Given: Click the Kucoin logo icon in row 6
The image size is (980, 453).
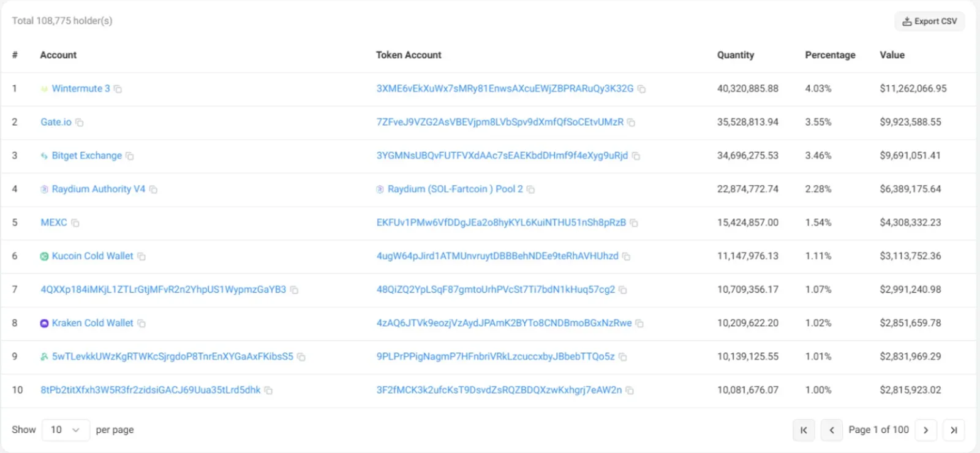Looking at the screenshot, I should point(44,256).
